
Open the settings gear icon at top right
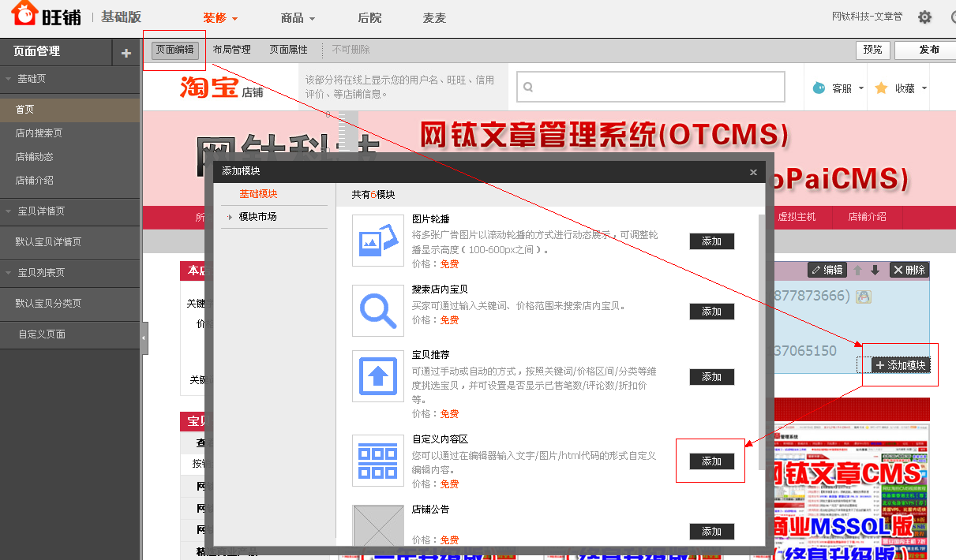[x=924, y=17]
